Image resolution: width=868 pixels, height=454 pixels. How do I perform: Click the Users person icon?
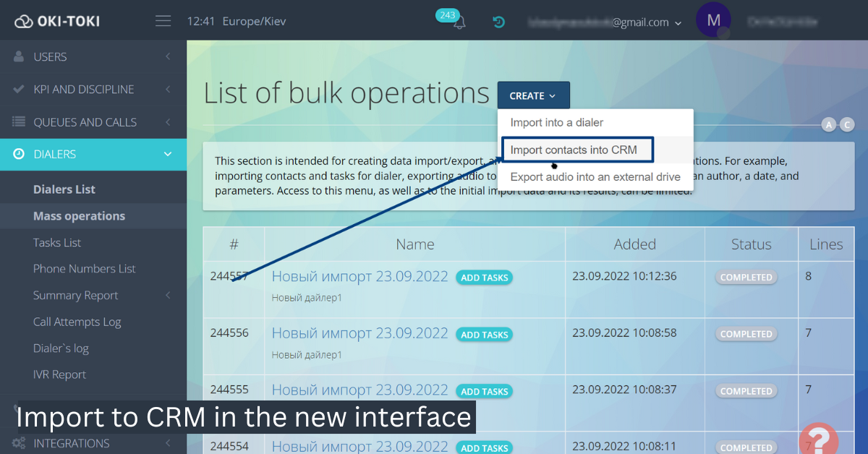click(x=19, y=56)
